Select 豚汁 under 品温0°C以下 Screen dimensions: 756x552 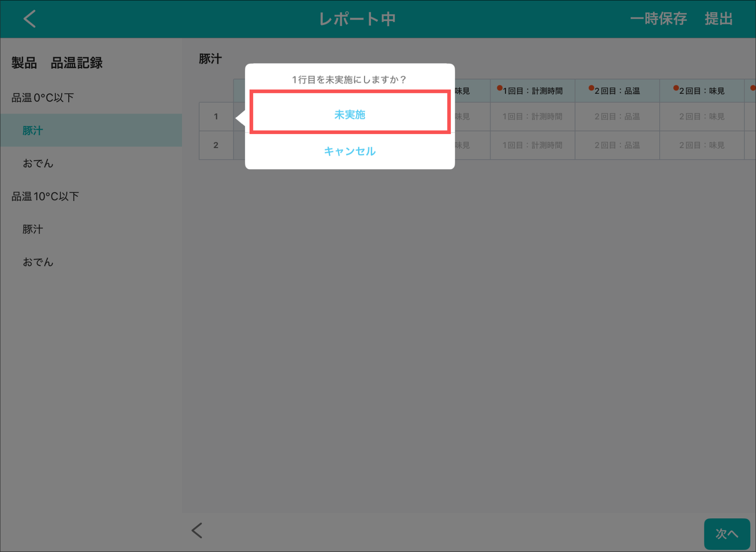(x=33, y=131)
